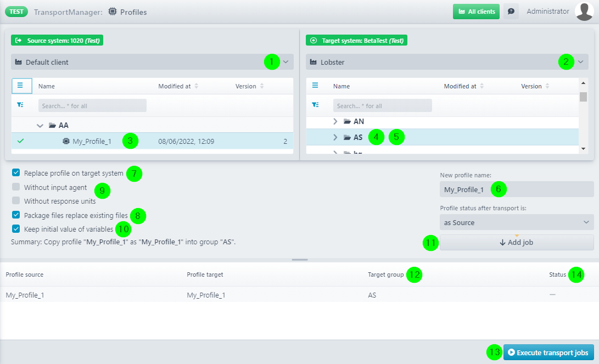The height and width of the screenshot is (364, 599).
Task: Click Execute transport jobs button
Action: pos(548,352)
